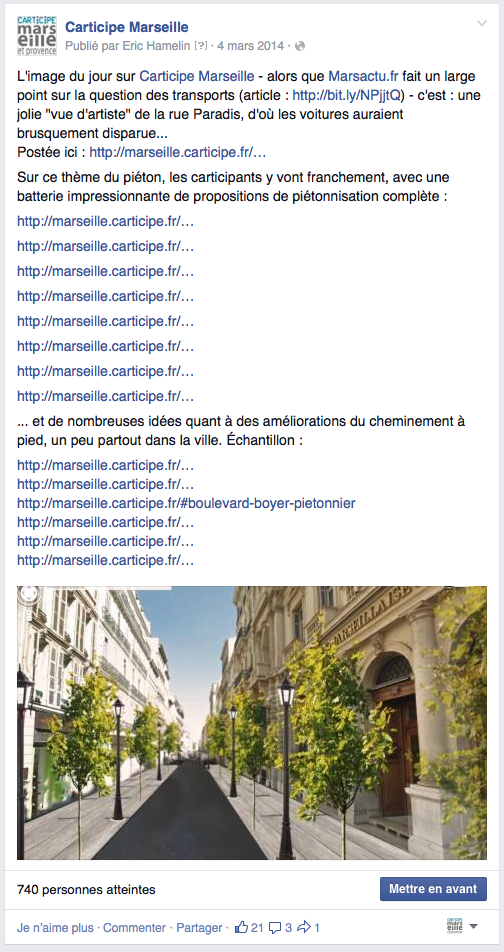Open the link after Postée ici
504x952 pixels.
[x=178, y=152]
